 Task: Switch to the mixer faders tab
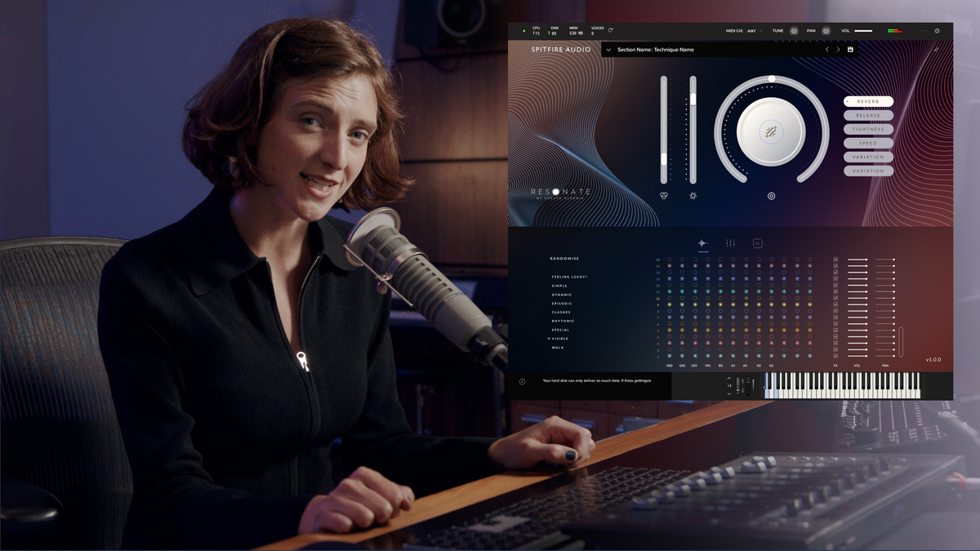(x=730, y=243)
